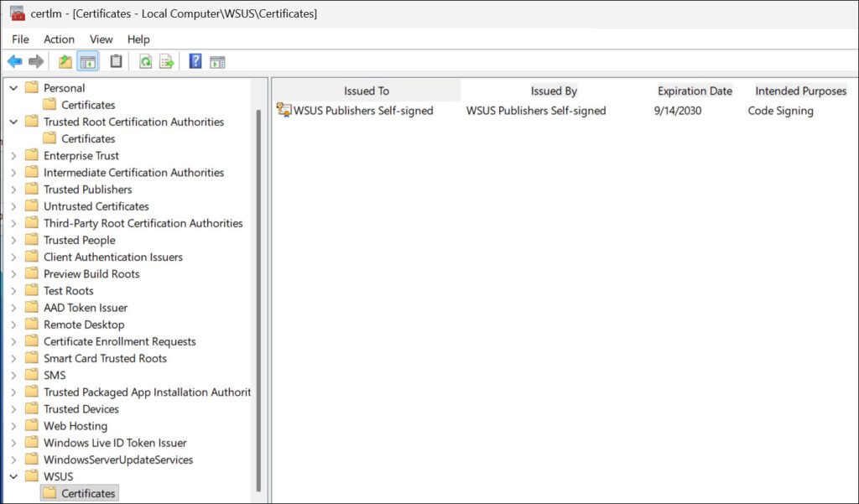Viewport: 859px width, 504px height.
Task: Open the View menu
Action: coord(101,39)
